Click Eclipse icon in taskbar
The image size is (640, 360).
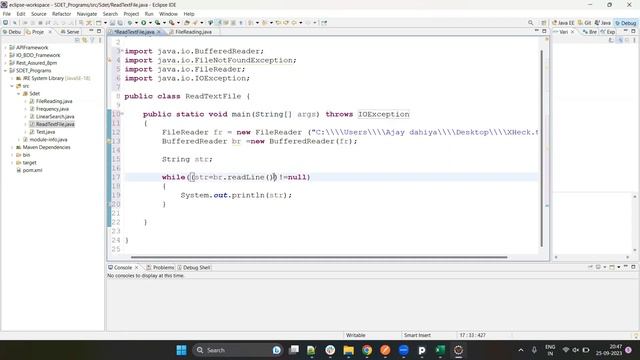tap(458, 350)
